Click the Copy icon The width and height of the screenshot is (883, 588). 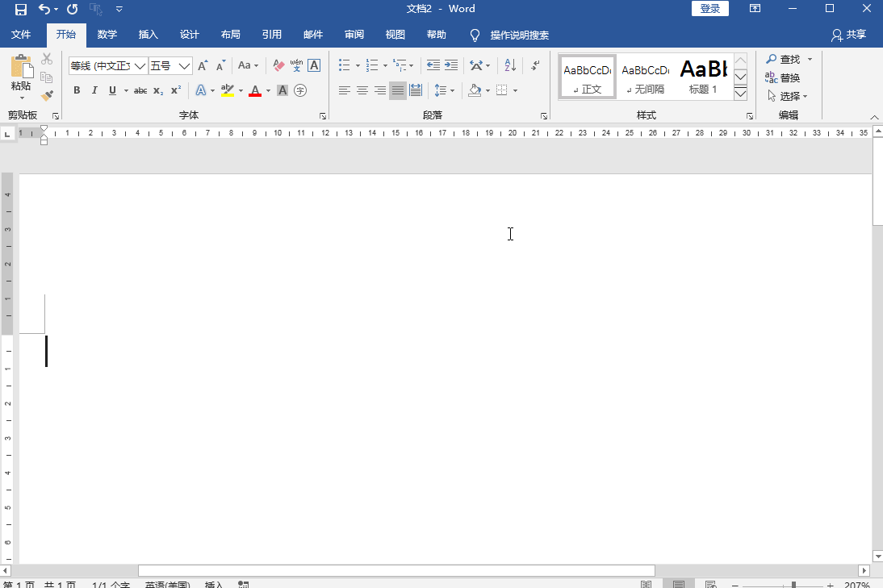47,77
